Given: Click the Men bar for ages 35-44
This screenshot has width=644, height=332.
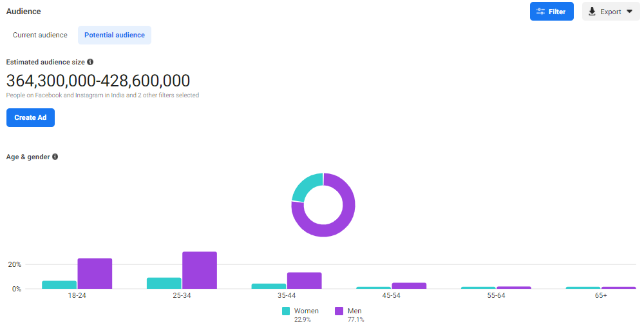Looking at the screenshot, I should pyautogui.click(x=304, y=280).
